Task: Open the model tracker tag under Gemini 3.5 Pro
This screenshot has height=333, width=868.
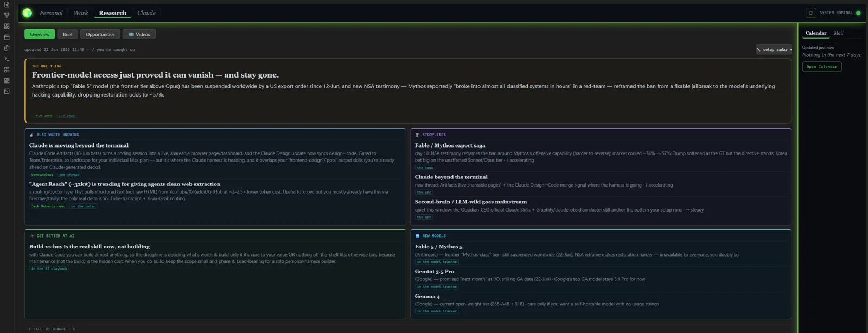Action: click(437, 286)
